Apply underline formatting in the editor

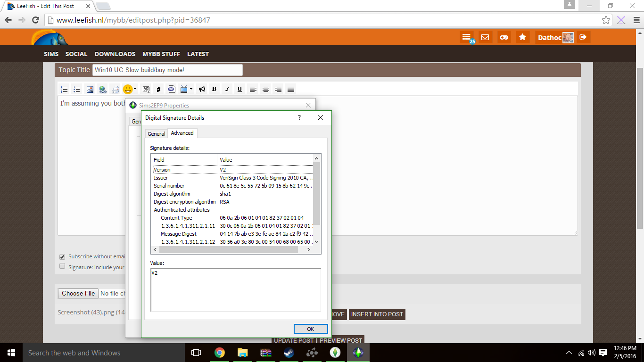click(x=240, y=89)
